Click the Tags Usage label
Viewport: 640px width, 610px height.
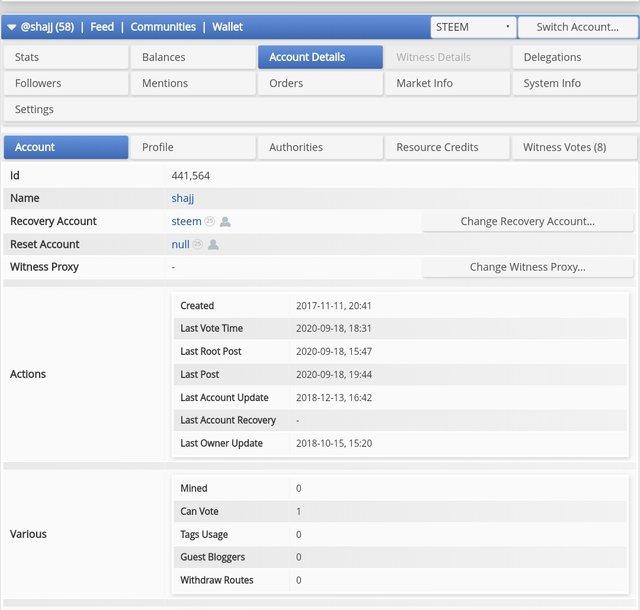204,534
